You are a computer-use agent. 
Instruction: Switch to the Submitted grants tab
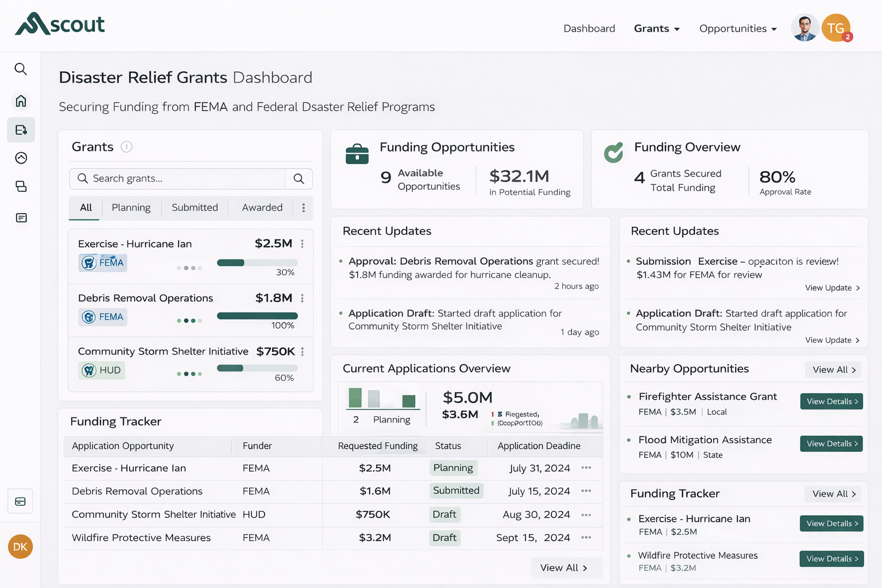[195, 208]
